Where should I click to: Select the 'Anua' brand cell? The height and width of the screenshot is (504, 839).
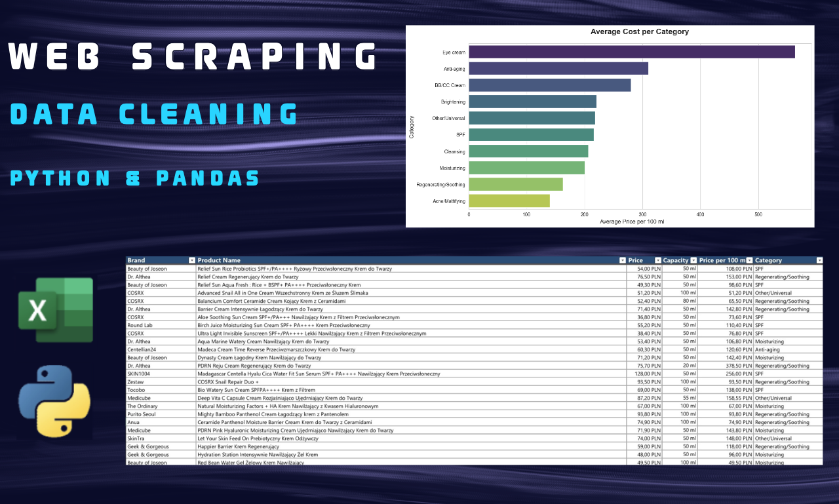161,422
